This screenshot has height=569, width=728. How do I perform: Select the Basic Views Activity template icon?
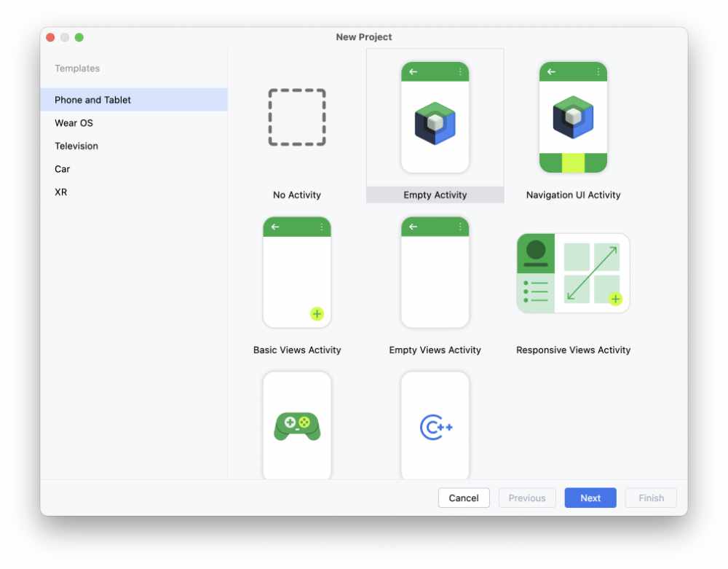(296, 272)
